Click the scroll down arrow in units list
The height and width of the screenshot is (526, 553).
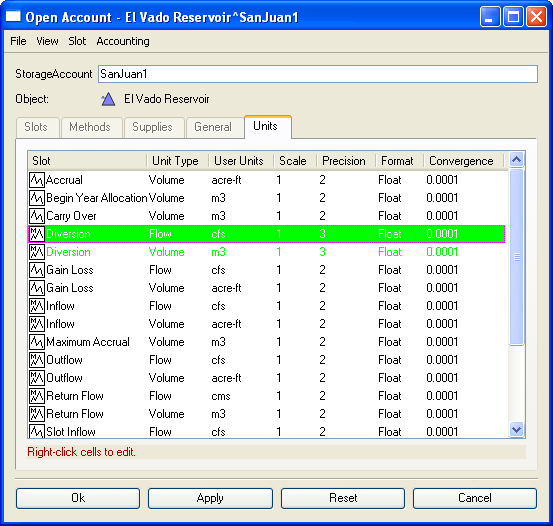click(517, 429)
